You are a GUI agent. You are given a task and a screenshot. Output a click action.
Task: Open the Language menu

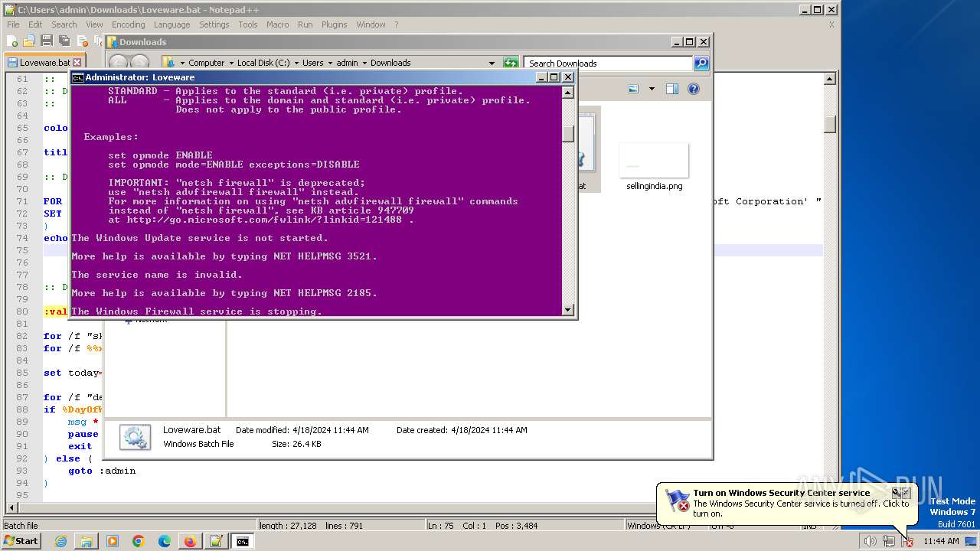171,24
